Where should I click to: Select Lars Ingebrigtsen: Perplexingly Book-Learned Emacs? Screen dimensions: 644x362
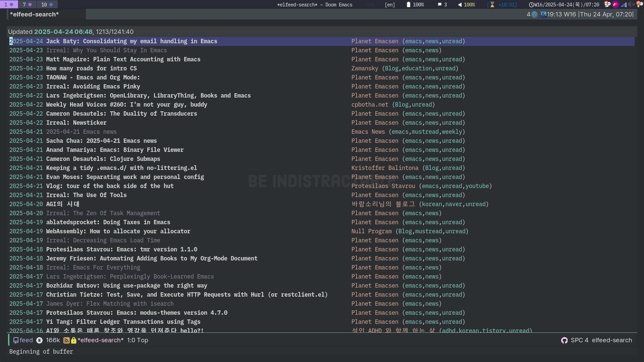tap(130, 277)
